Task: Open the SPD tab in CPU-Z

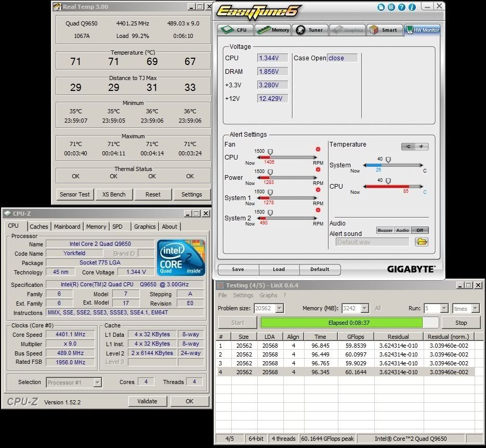Action: pos(117,227)
